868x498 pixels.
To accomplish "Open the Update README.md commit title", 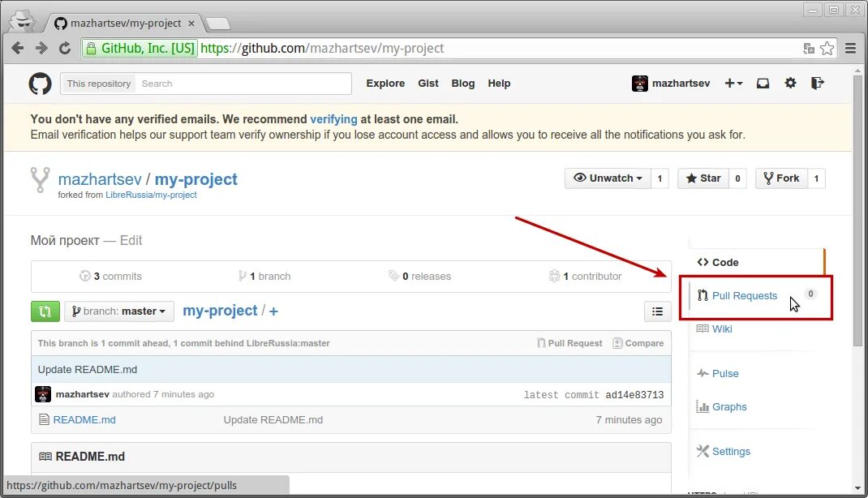I will tap(88, 370).
